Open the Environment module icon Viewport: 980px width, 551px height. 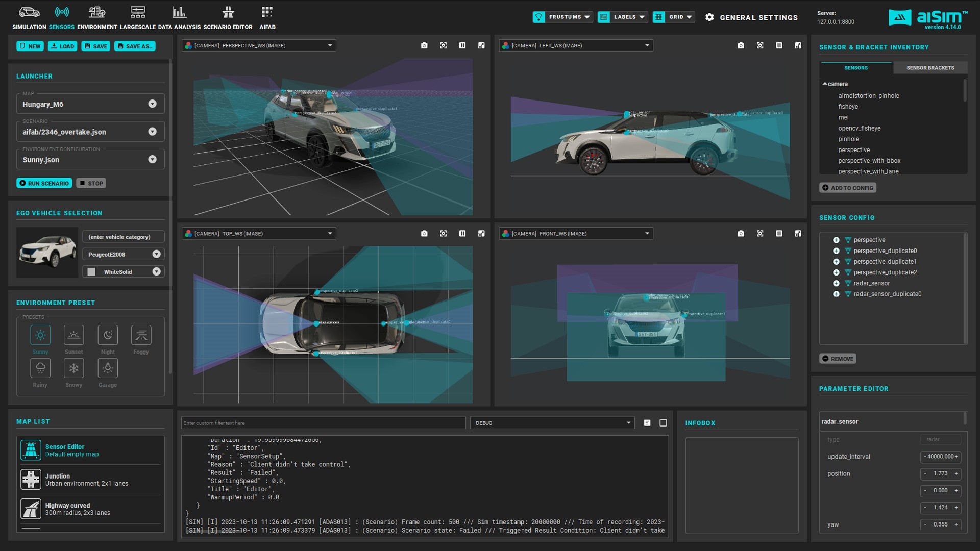(x=97, y=12)
